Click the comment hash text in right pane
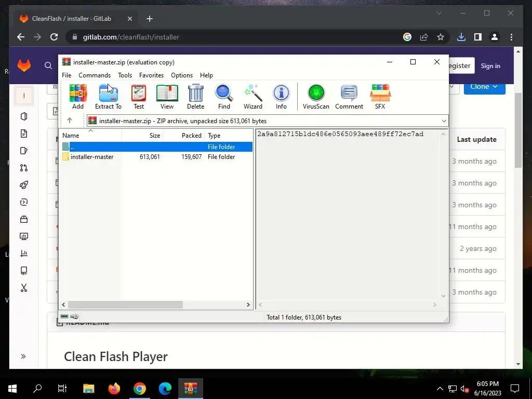The height and width of the screenshot is (399, 532). pos(340,134)
